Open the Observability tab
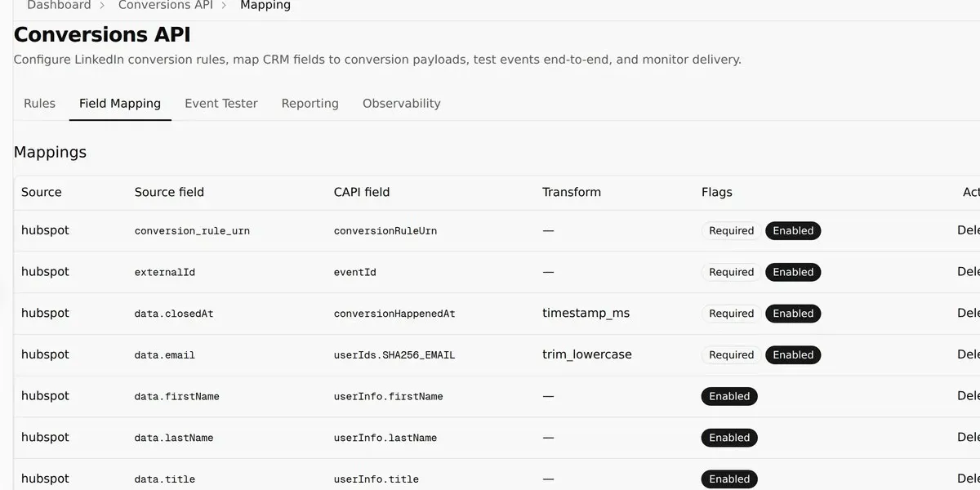980x490 pixels. coord(402,104)
